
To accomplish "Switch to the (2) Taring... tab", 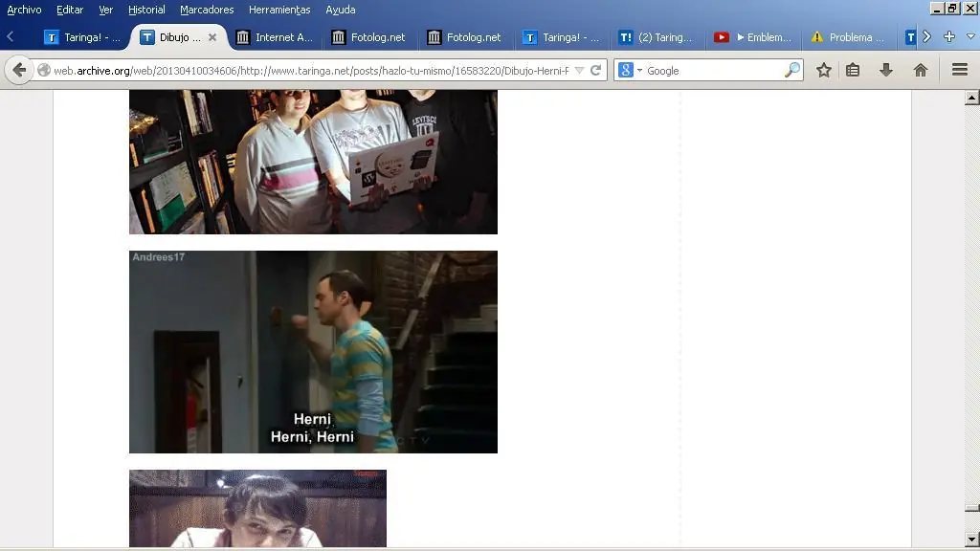I will point(657,37).
